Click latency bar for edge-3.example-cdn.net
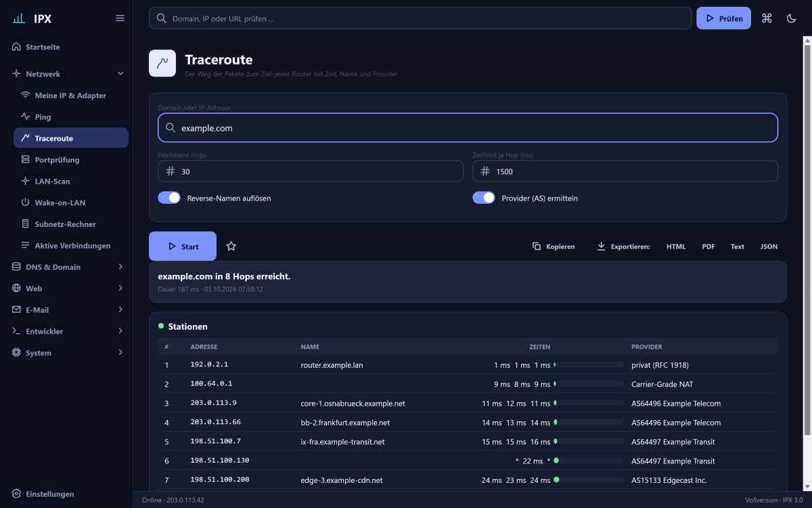Screen dimensions: 812x508 tap(589, 480)
